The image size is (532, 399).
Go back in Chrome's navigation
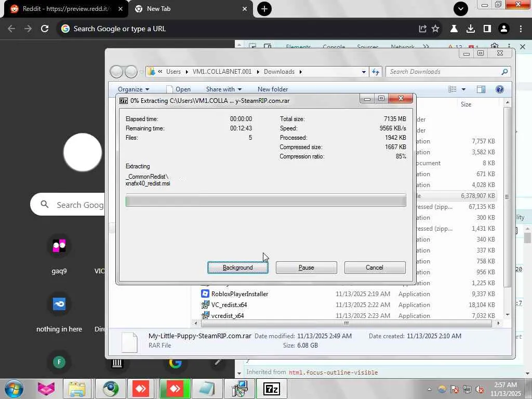11,29
